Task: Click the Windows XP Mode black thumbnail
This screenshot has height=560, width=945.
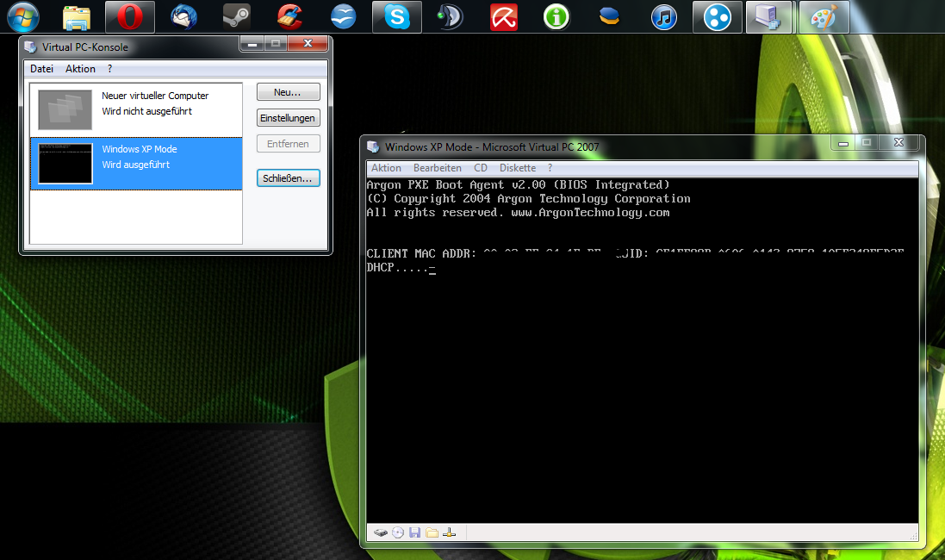Action: [65, 164]
